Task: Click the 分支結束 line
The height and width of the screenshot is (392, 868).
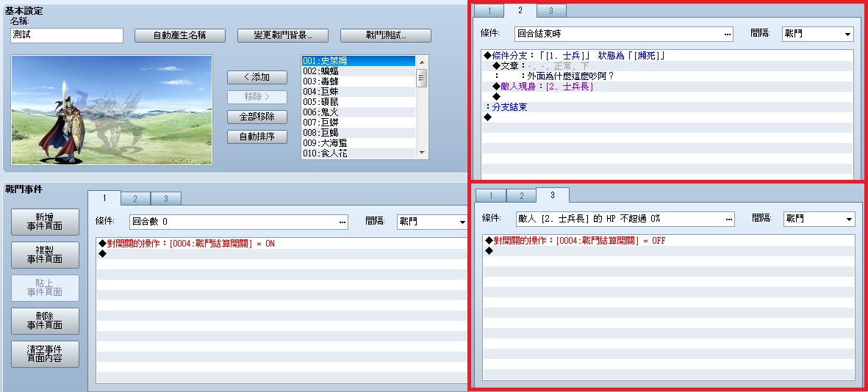Action: coord(667,107)
